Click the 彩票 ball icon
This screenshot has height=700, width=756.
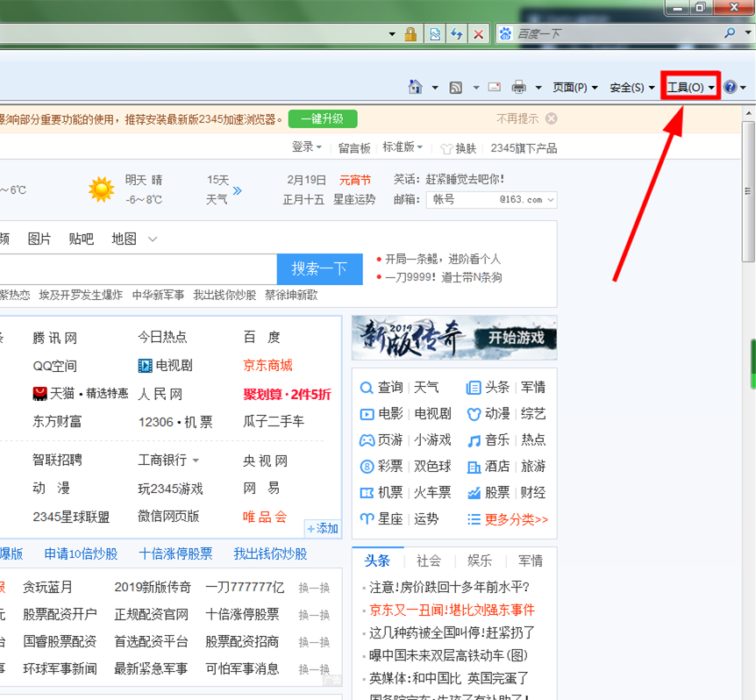[367, 466]
